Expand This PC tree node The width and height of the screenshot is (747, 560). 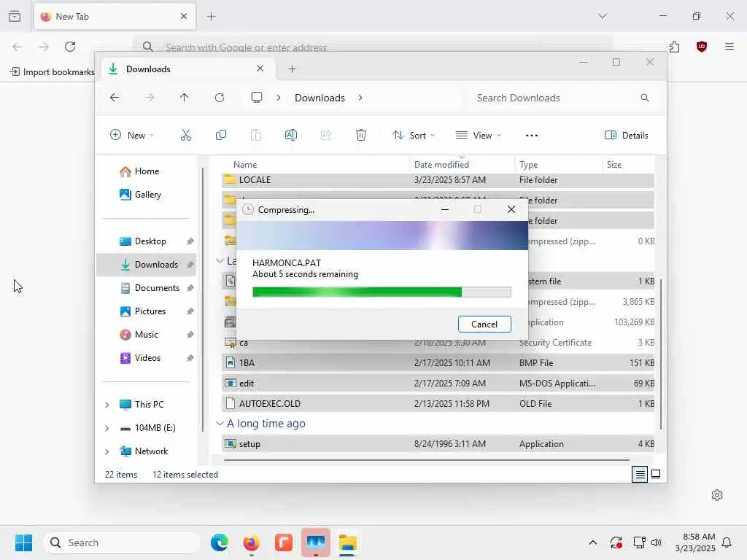click(107, 405)
